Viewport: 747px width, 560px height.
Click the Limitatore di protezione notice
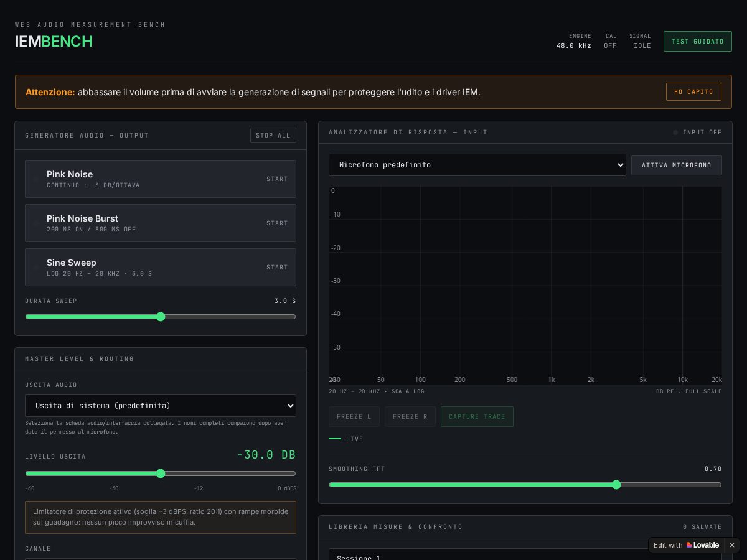point(161,517)
